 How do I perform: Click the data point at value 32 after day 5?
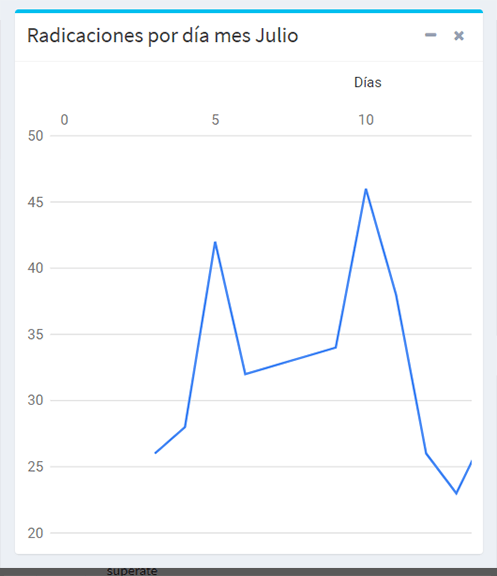click(x=245, y=374)
